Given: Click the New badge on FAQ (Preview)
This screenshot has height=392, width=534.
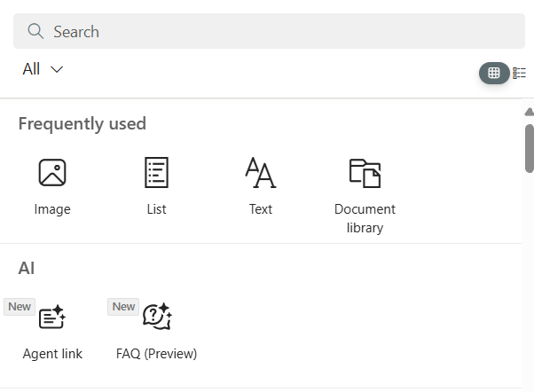Looking at the screenshot, I should (x=123, y=307).
